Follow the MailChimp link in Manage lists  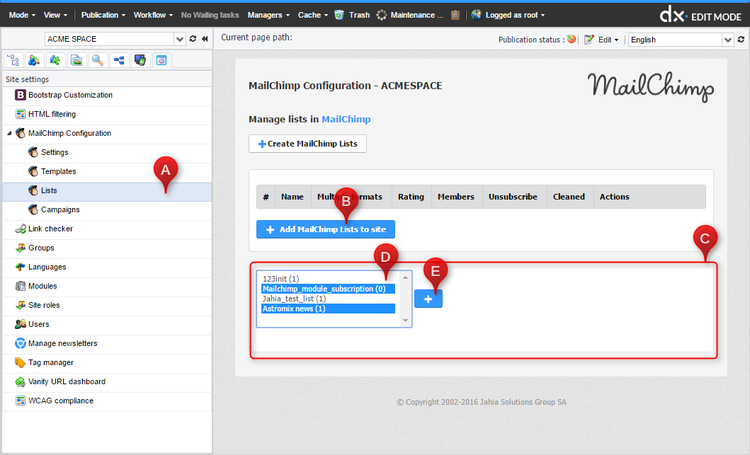tap(346, 119)
